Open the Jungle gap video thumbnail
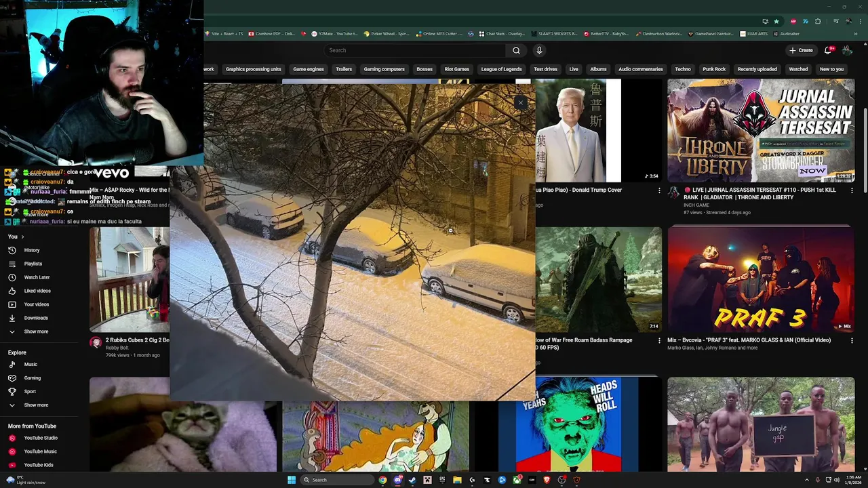The width and height of the screenshot is (868, 488). [761, 424]
